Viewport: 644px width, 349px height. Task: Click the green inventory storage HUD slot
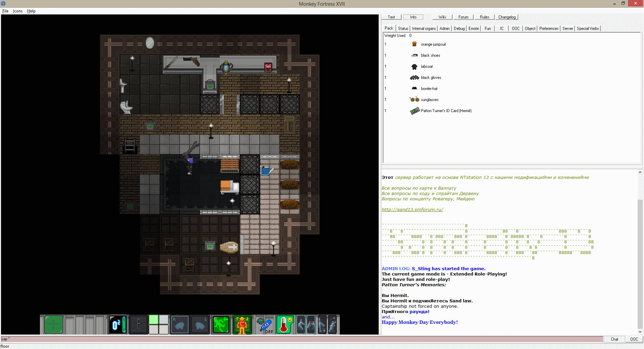click(54, 325)
